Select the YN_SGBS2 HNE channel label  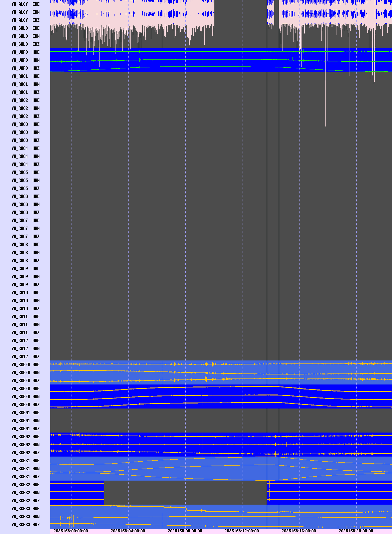click(25, 485)
